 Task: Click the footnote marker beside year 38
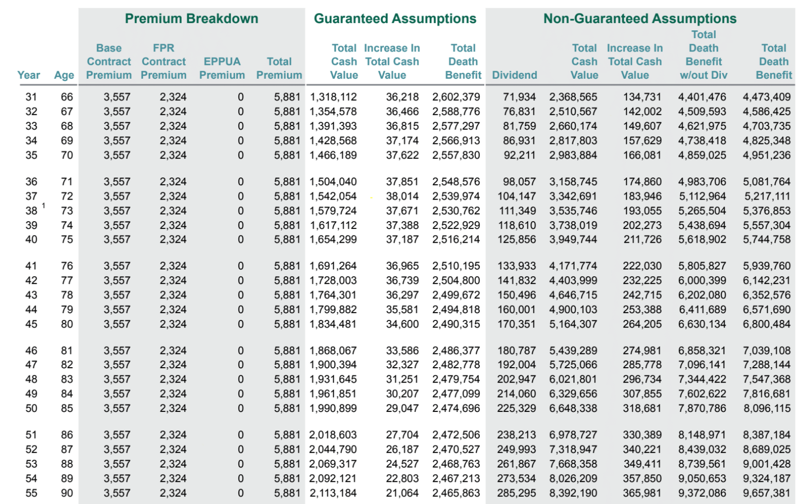pyautogui.click(x=44, y=206)
